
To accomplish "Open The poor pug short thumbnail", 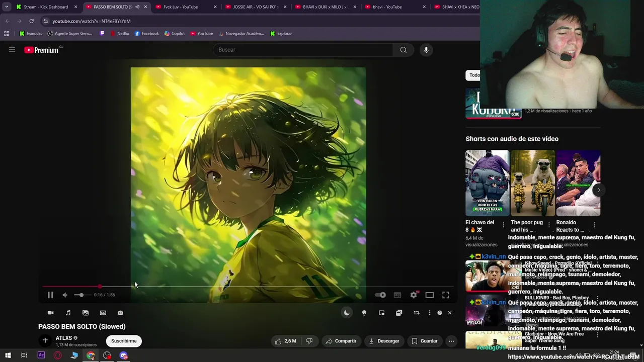I will click(533, 183).
